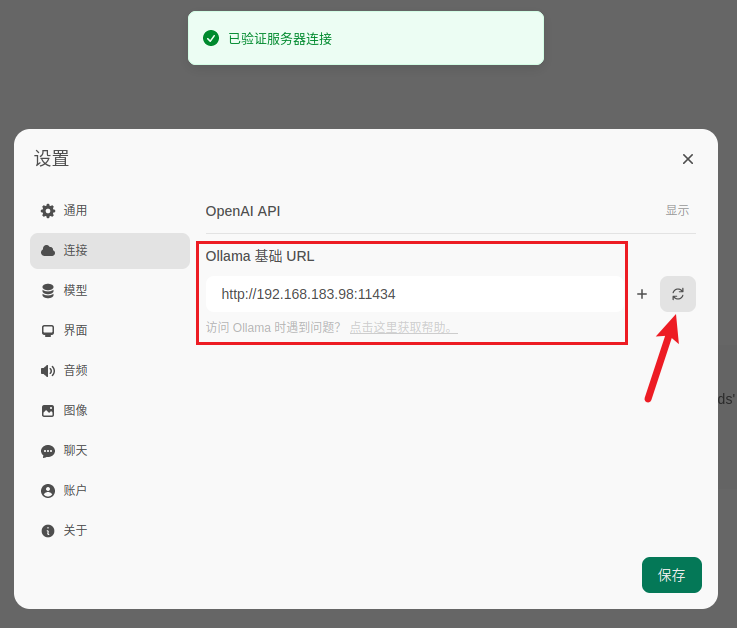This screenshot has height=628, width=737.
Task: Open the 点击这里获取帮助 link
Action: [404, 328]
